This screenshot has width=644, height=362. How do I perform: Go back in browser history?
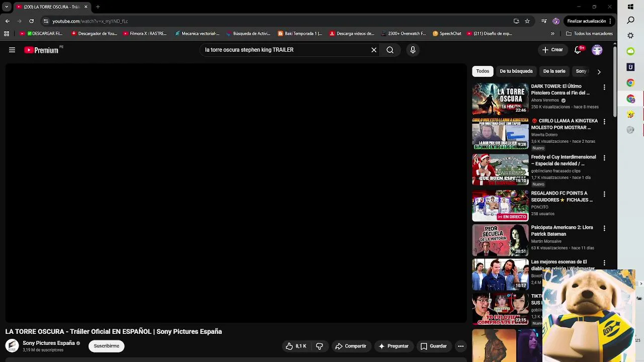pos(7,21)
